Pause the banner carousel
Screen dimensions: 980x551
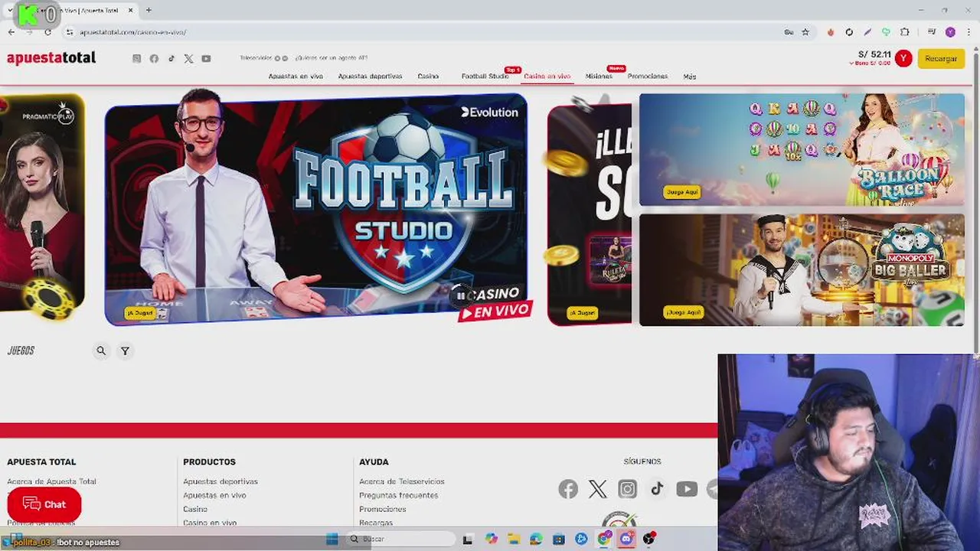tap(460, 295)
